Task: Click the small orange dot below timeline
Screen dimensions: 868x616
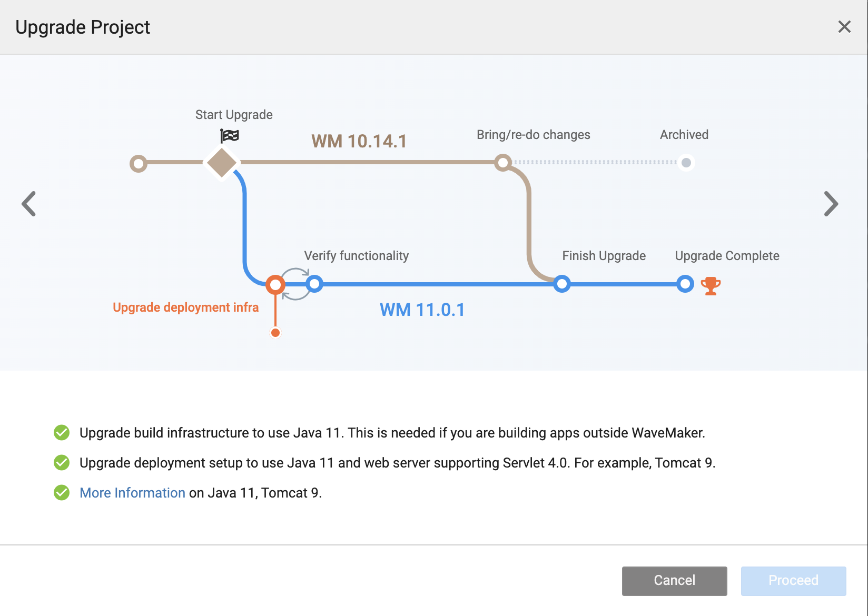Action: [x=275, y=333]
